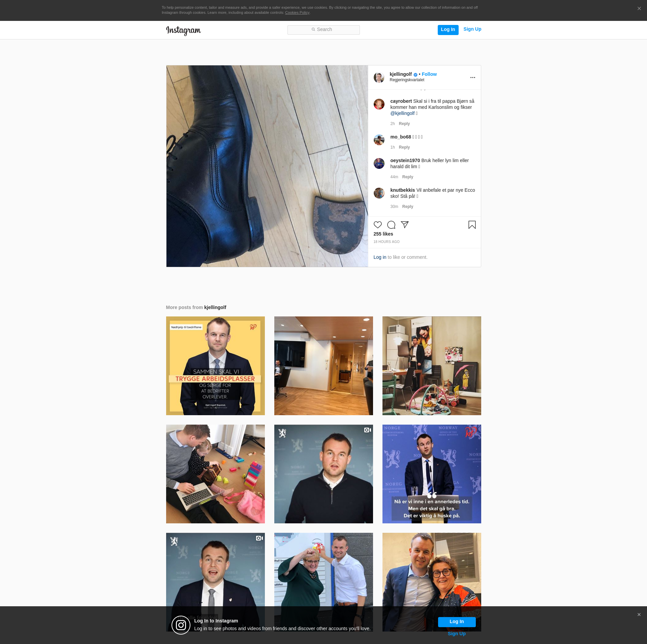
Task: Click the 1h timestamp on mo_bo68's comment
Action: (393, 147)
